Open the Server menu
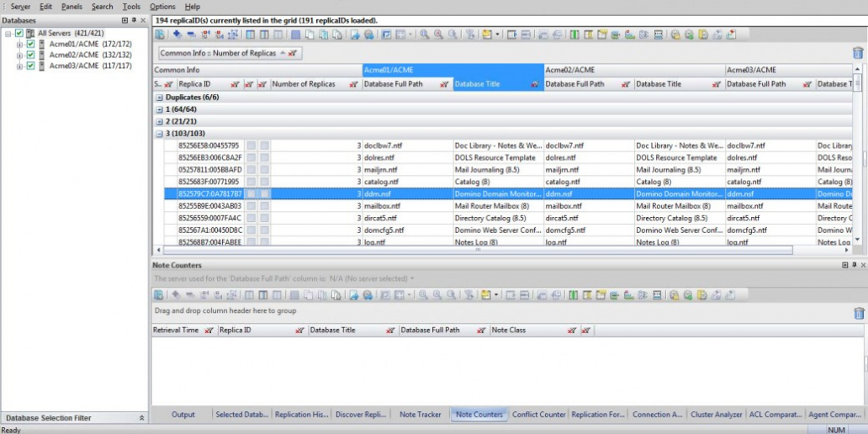 (x=20, y=7)
